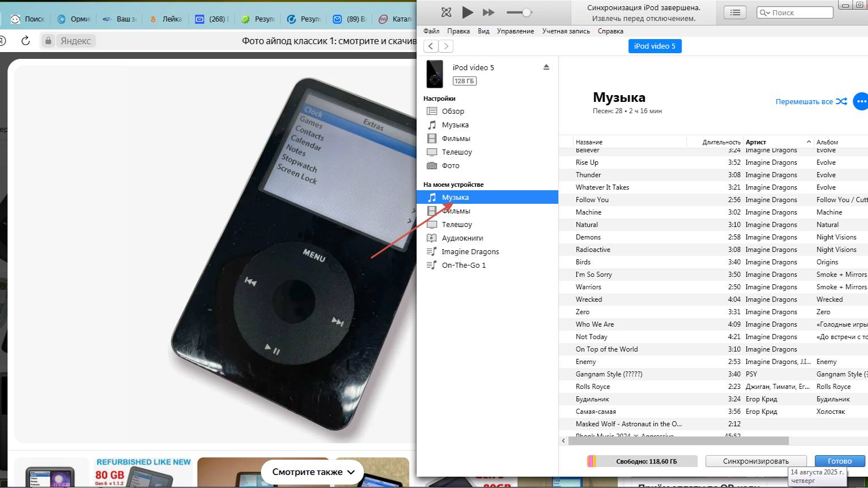Open the Imagine Dragons playlist
Image resolution: width=868 pixels, height=488 pixels.
pyautogui.click(x=470, y=252)
